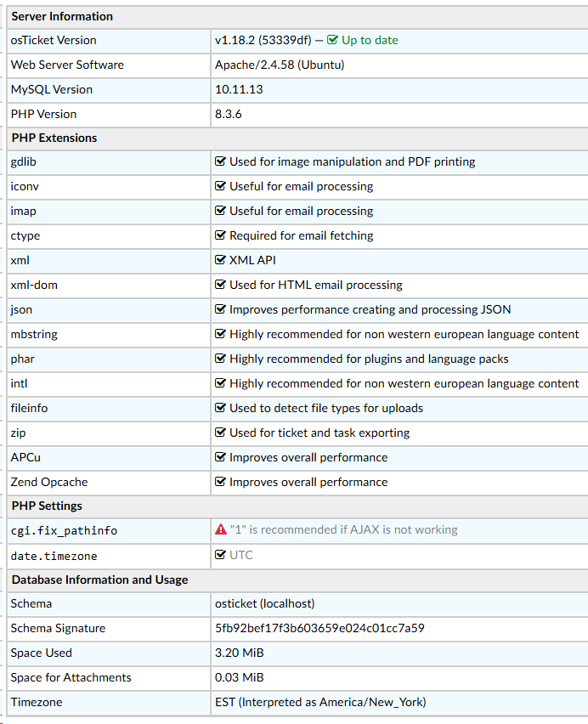Image resolution: width=588 pixels, height=724 pixels.
Task: Click the red warning triangle for cgi.fix_pathinfo
Action: coord(221,529)
